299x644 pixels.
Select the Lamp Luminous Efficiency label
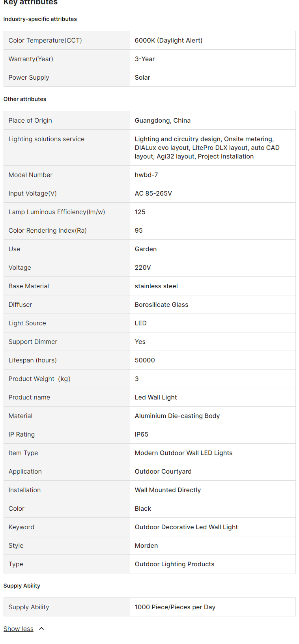(x=57, y=212)
